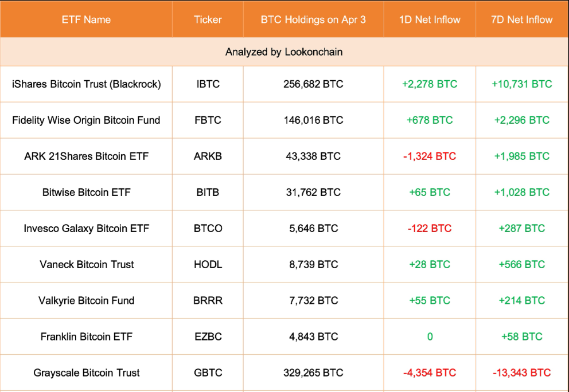Viewport: 569px width, 392px height.
Task: Click Invesco Galaxy Bitcoin ETF name
Action: point(86,229)
